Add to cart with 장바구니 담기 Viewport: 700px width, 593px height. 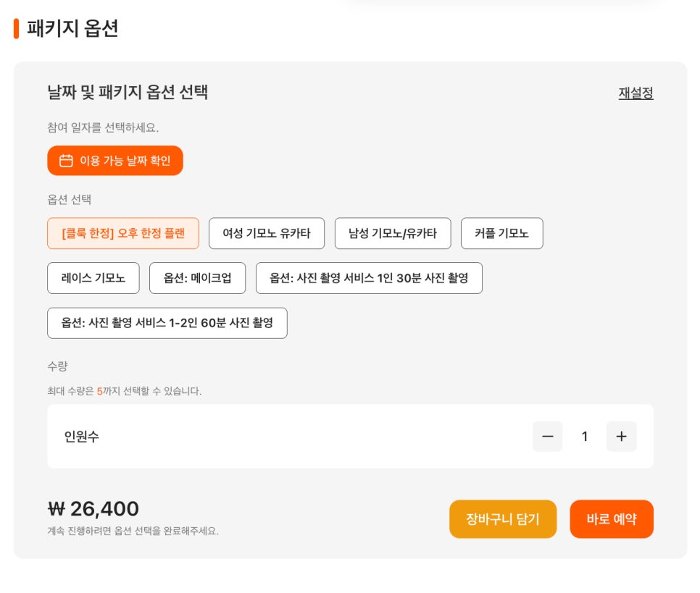click(x=503, y=519)
